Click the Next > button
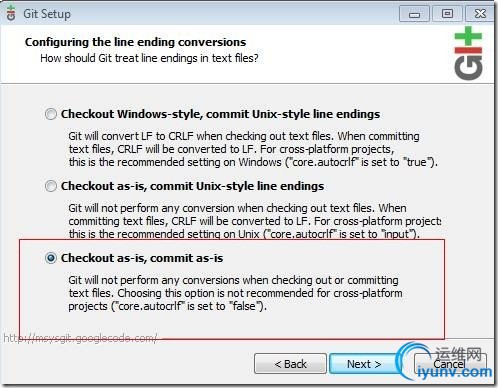This screenshot has height=388, width=498. pos(364,364)
